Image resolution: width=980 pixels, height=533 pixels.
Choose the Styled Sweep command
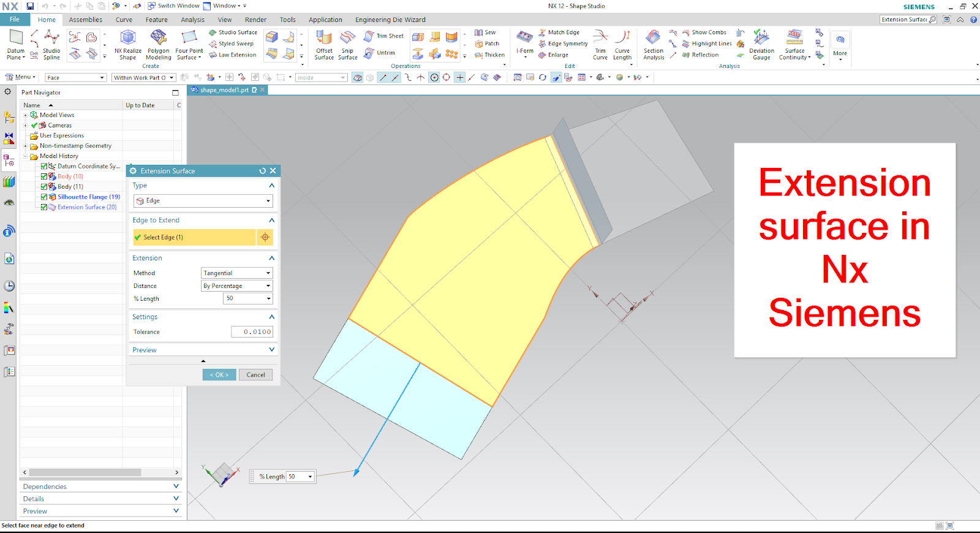click(232, 43)
